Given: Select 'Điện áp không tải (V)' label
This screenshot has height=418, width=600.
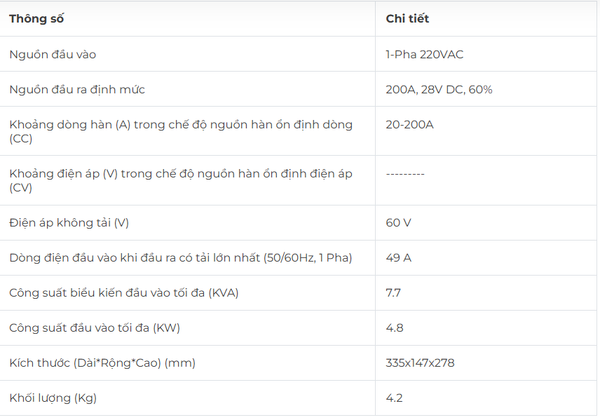Looking at the screenshot, I should coord(69,223).
